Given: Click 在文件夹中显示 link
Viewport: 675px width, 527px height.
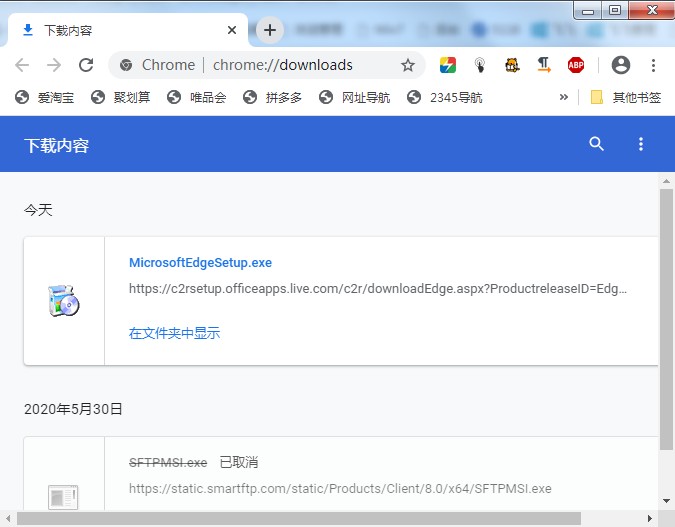Looking at the screenshot, I should point(174,333).
